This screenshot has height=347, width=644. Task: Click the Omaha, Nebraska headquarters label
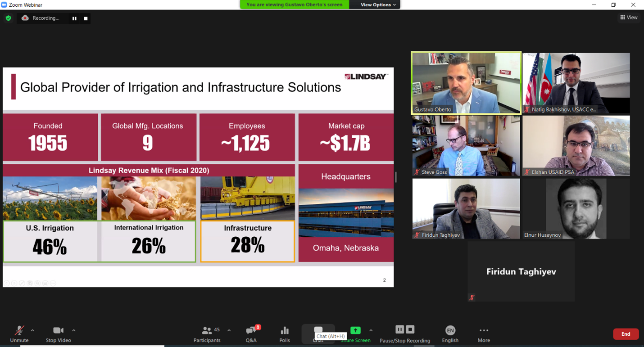pyautogui.click(x=346, y=248)
